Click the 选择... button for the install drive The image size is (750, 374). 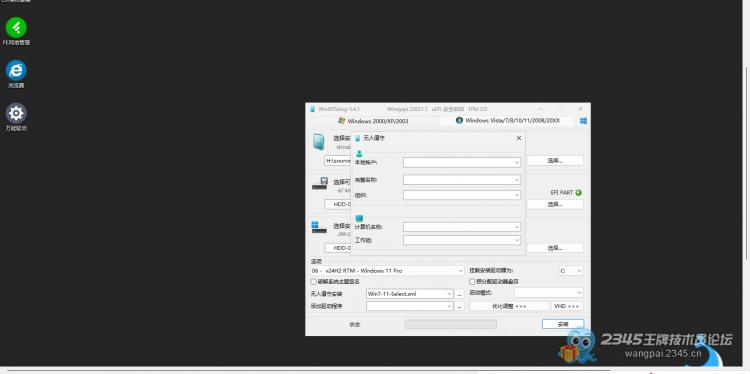pos(555,248)
